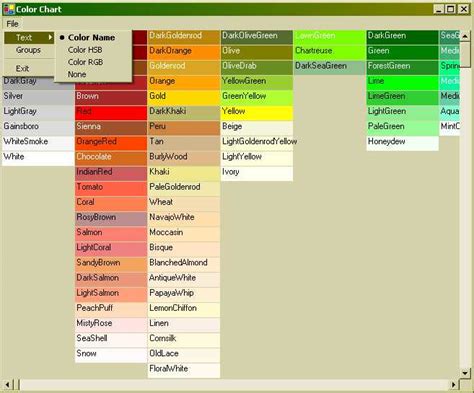474x393 pixels.
Task: Click the NavajoWhite swatch
Action: point(184,218)
